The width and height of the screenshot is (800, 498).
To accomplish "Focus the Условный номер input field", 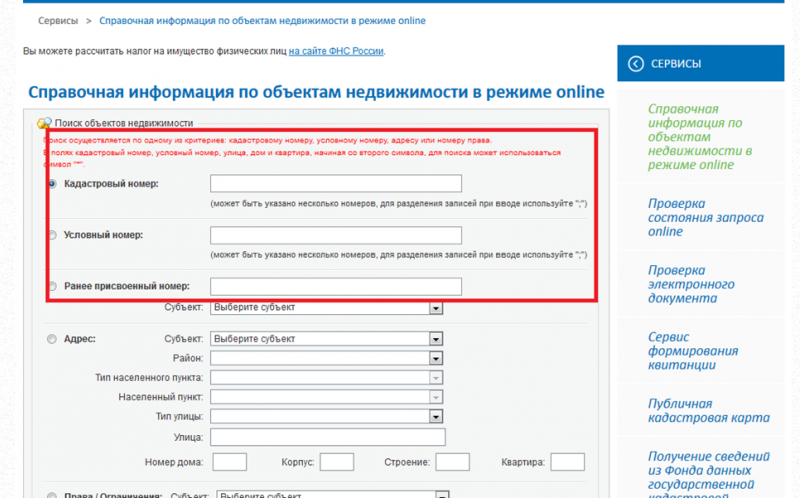I will tap(336, 235).
